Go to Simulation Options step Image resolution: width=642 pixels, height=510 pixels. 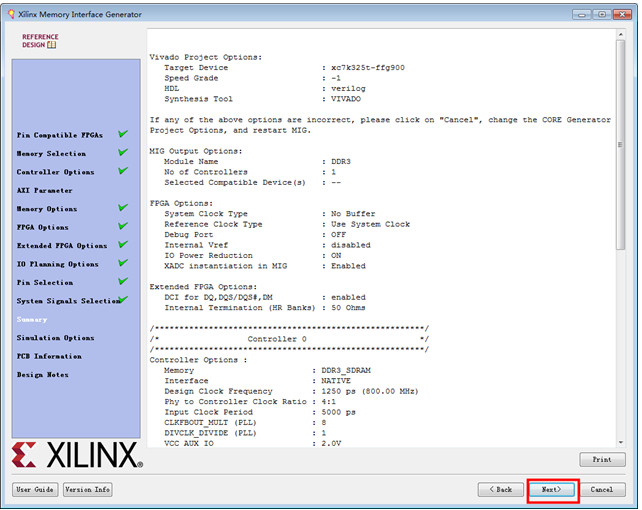point(55,338)
